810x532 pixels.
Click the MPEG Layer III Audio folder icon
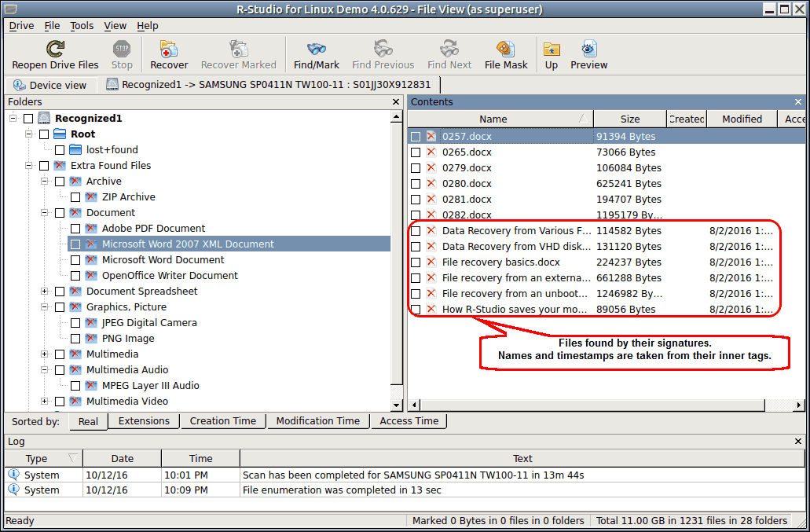click(91, 385)
